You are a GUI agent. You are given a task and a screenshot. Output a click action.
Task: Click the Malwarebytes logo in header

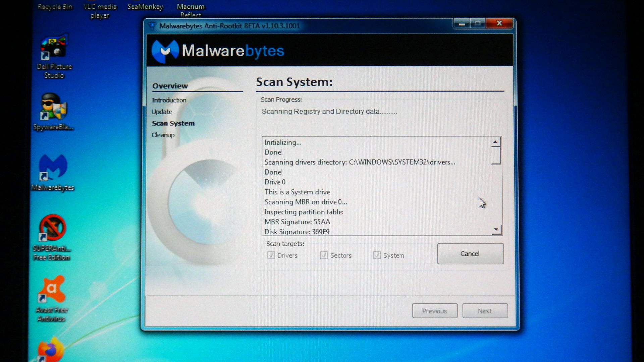[x=218, y=51]
